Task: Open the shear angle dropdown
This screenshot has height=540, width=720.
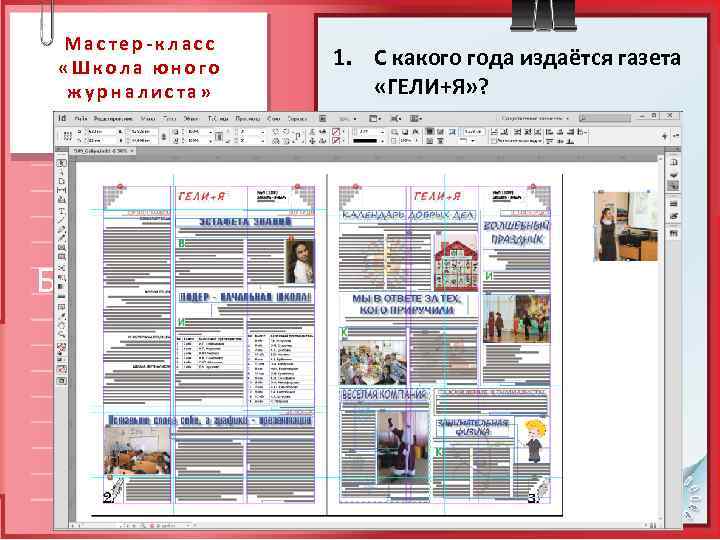Action: 262,140
